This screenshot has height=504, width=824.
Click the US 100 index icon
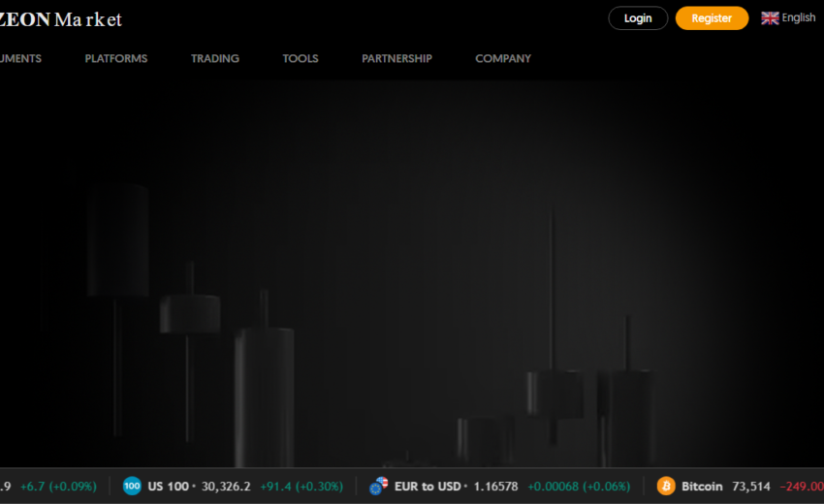point(132,487)
